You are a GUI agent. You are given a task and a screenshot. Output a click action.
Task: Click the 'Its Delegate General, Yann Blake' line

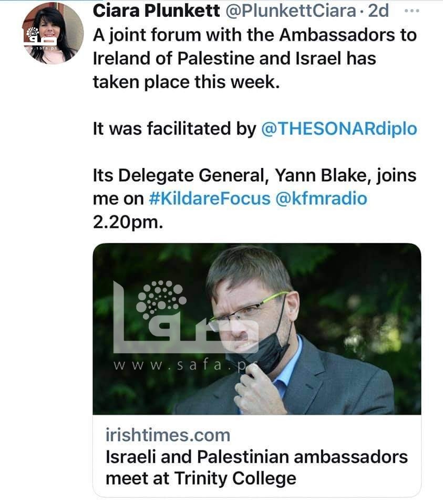(254, 175)
